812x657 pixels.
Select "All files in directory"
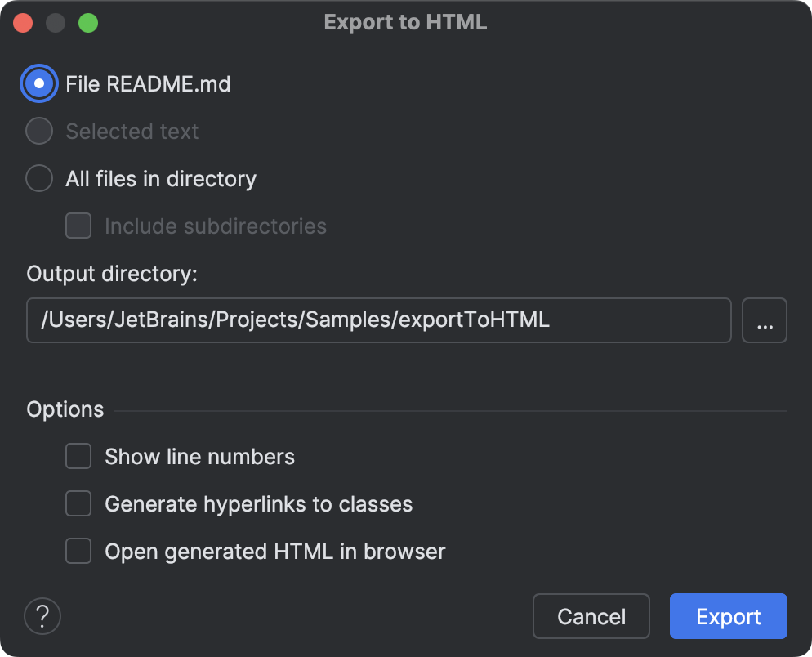[x=38, y=178]
